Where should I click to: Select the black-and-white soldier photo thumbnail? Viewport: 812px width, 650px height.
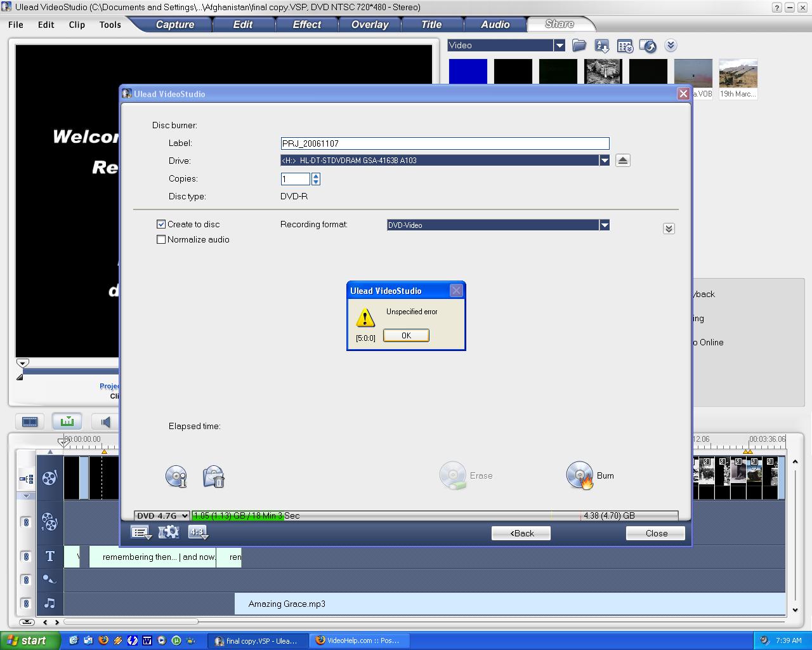[x=603, y=71]
